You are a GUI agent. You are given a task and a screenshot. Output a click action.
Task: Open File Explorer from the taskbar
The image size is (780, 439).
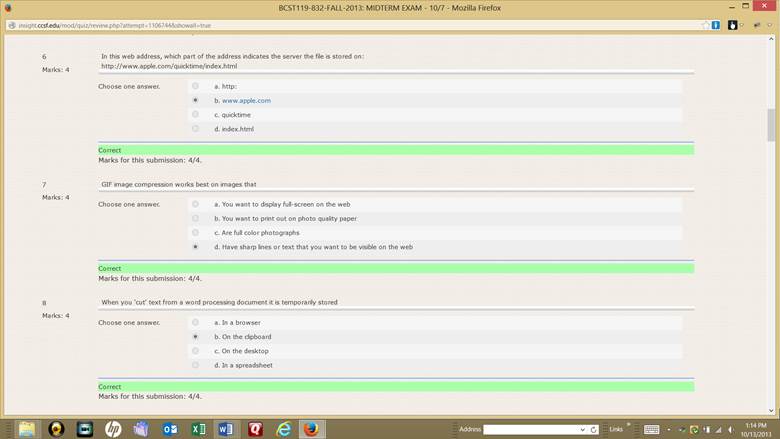coord(27,428)
